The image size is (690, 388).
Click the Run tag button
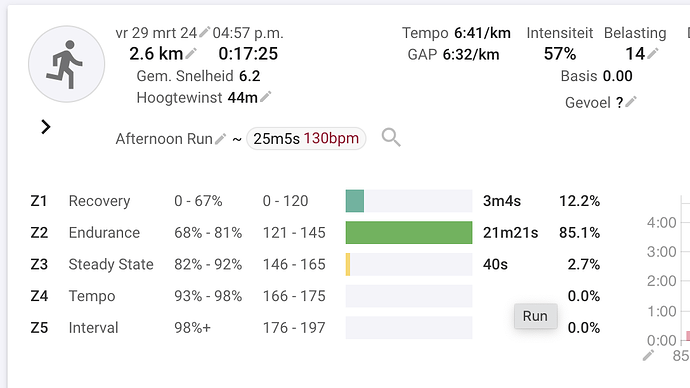(x=536, y=316)
